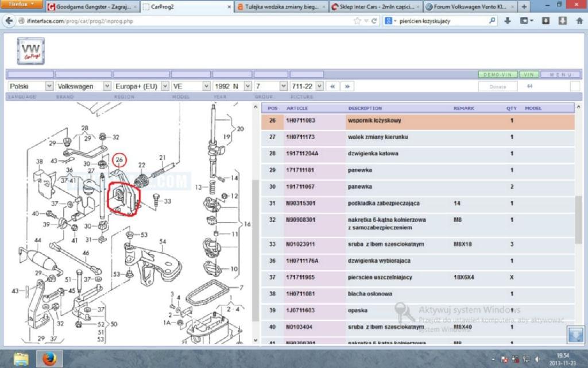Click description 'dzwigienka katowa'
Screen dimensions: 588x368
[x=373, y=154]
